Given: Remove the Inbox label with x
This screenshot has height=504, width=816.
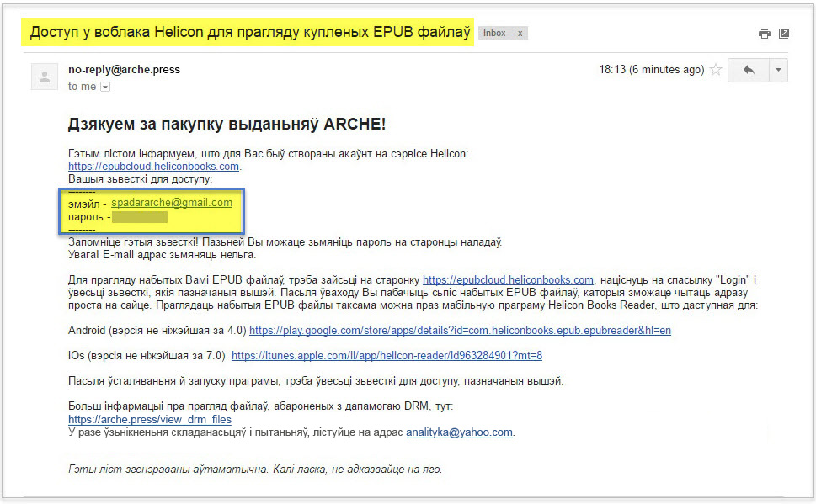Looking at the screenshot, I should click(520, 34).
